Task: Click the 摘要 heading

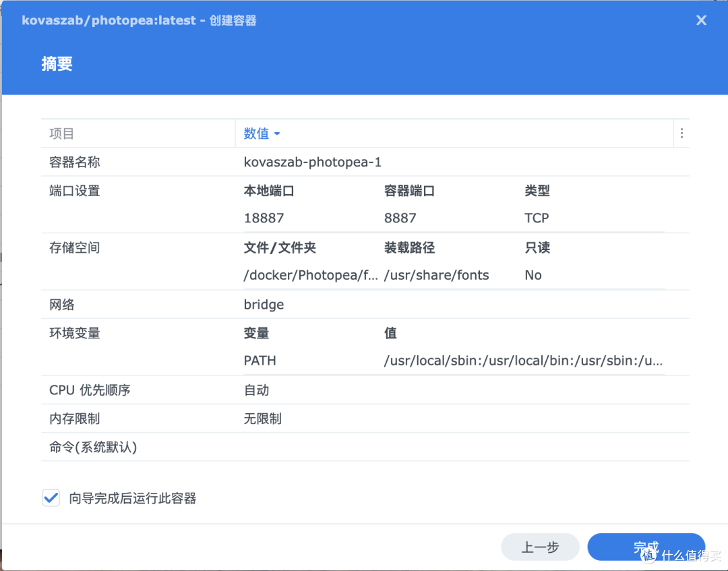Action: pos(57,63)
